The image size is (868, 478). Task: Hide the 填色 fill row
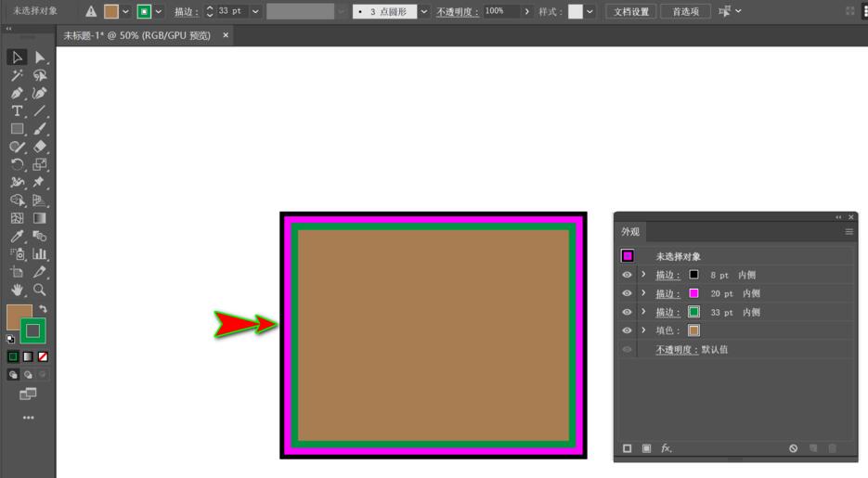(x=627, y=330)
